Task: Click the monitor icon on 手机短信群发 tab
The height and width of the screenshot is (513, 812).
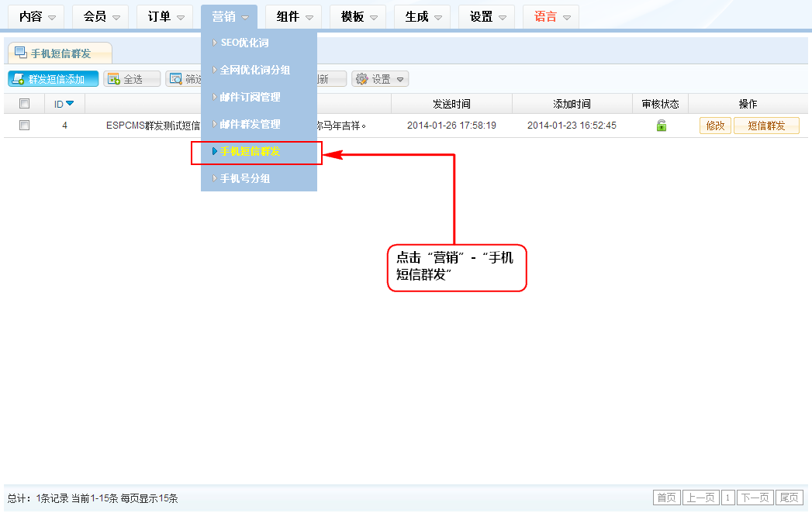Action: click(21, 53)
